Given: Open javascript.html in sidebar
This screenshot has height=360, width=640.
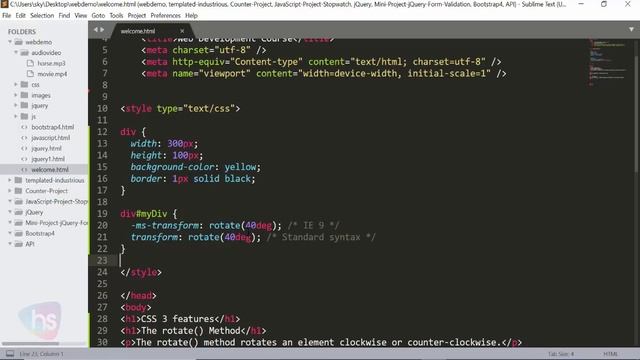Looking at the screenshot, I should point(51,138).
